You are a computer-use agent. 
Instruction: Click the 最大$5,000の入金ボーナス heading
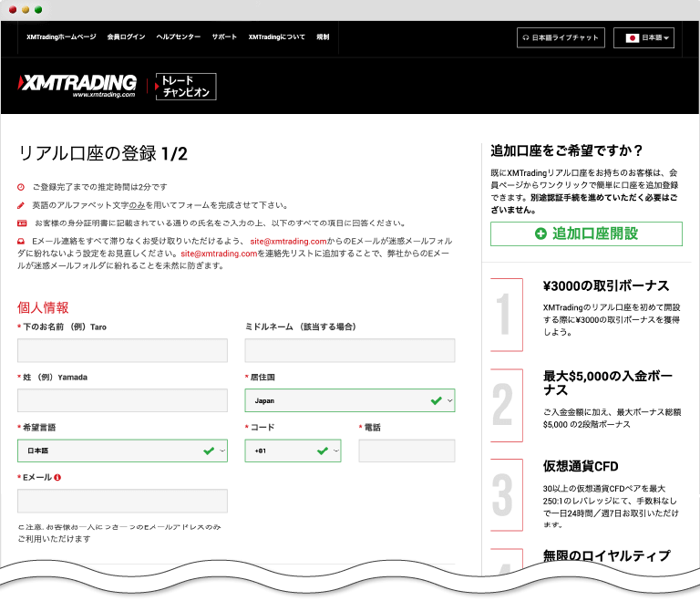point(608,383)
